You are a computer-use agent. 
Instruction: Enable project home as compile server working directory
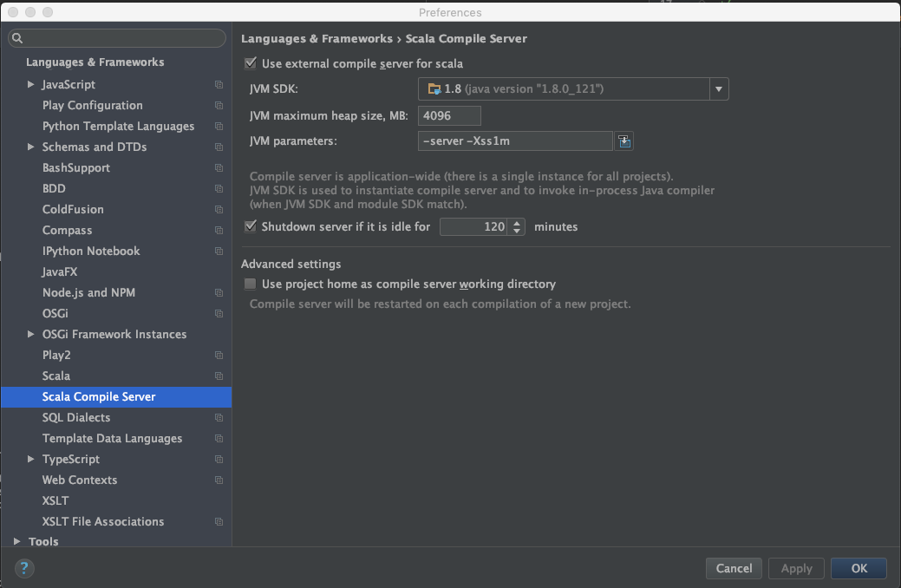[x=251, y=283]
